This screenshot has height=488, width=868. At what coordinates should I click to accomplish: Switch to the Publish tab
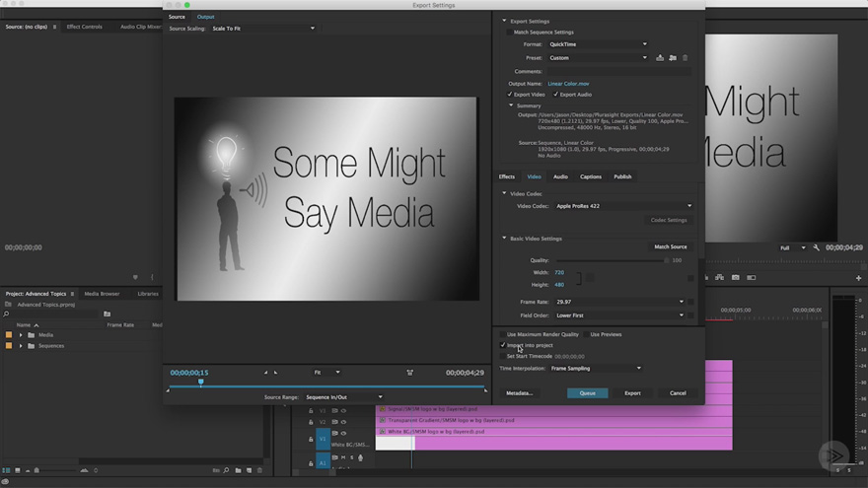pos(622,176)
